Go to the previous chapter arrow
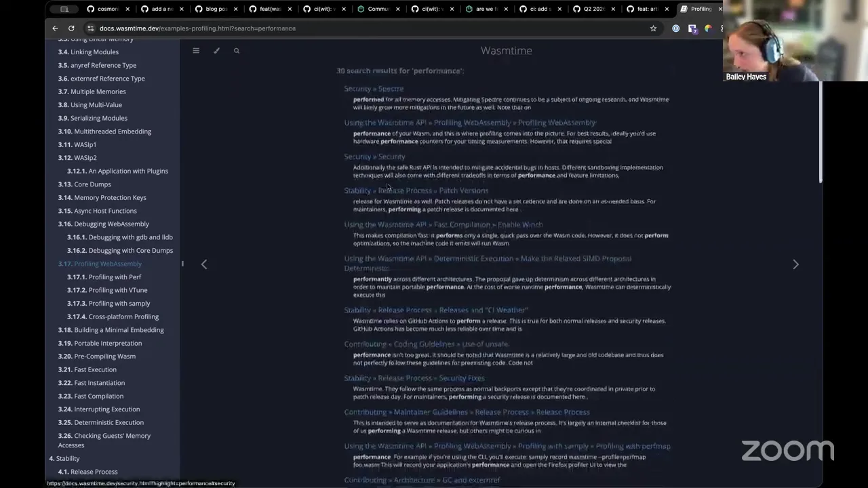This screenshot has height=488, width=868. coord(204,264)
